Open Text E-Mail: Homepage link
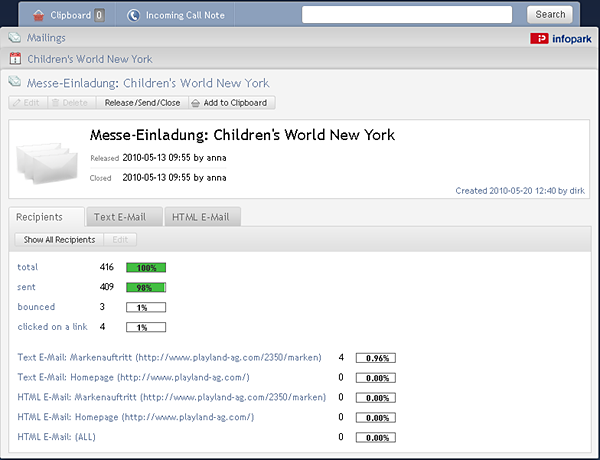Image resolution: width=600 pixels, height=460 pixels. 134,377
